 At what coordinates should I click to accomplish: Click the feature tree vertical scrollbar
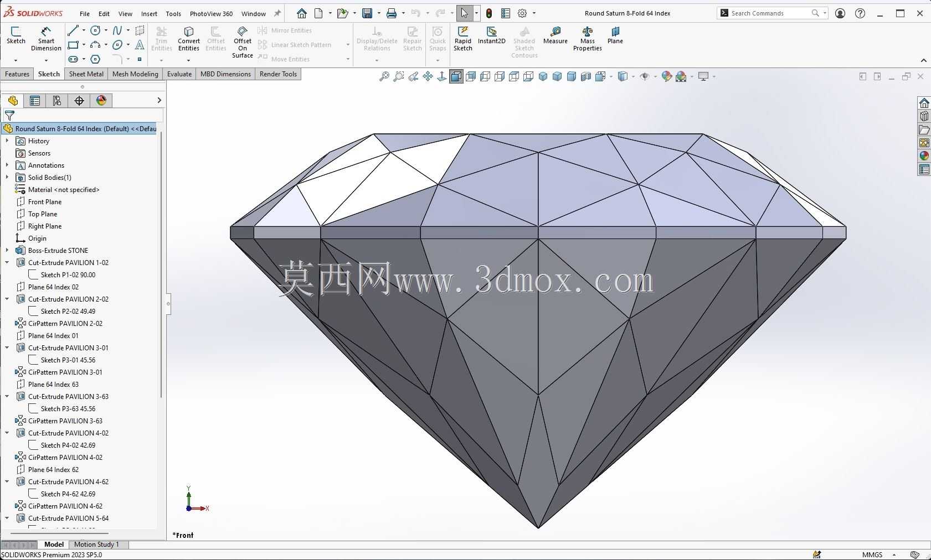(x=161, y=266)
